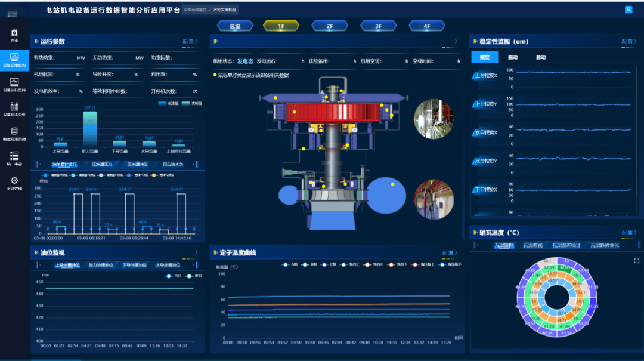Screen dimensions: 644x361
Task: Open the gear settings icon in sidebar
Action: 14,181
